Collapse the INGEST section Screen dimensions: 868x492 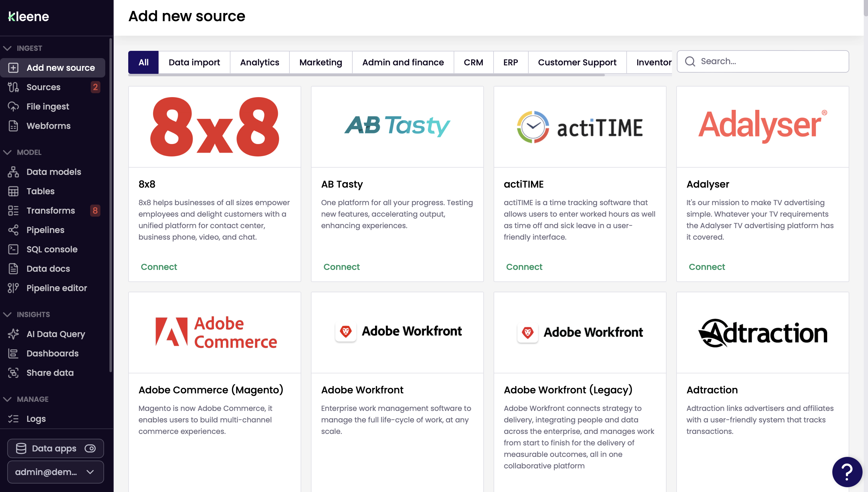8,48
